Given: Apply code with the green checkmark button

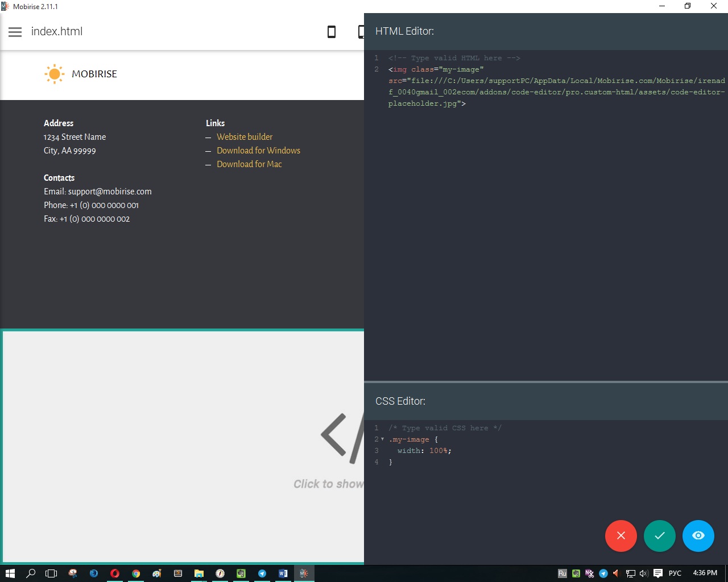Looking at the screenshot, I should [x=660, y=535].
